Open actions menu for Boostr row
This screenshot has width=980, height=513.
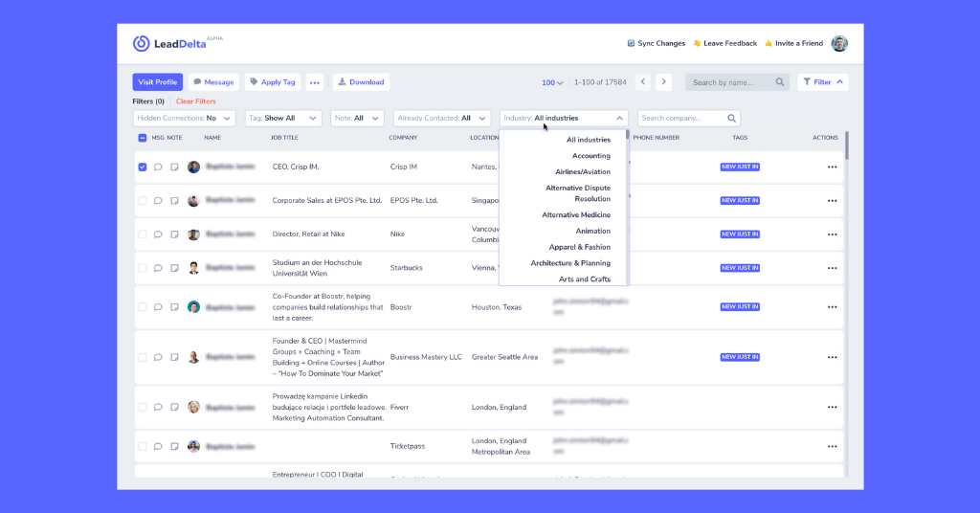pyautogui.click(x=832, y=307)
